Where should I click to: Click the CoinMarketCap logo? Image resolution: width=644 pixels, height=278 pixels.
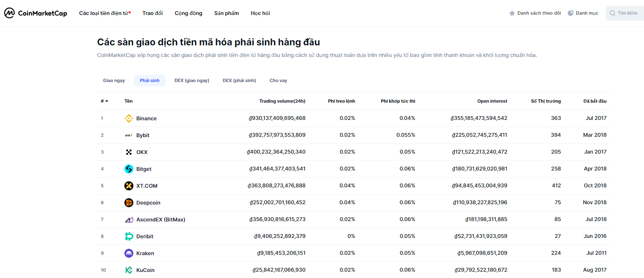pyautogui.click(x=35, y=13)
